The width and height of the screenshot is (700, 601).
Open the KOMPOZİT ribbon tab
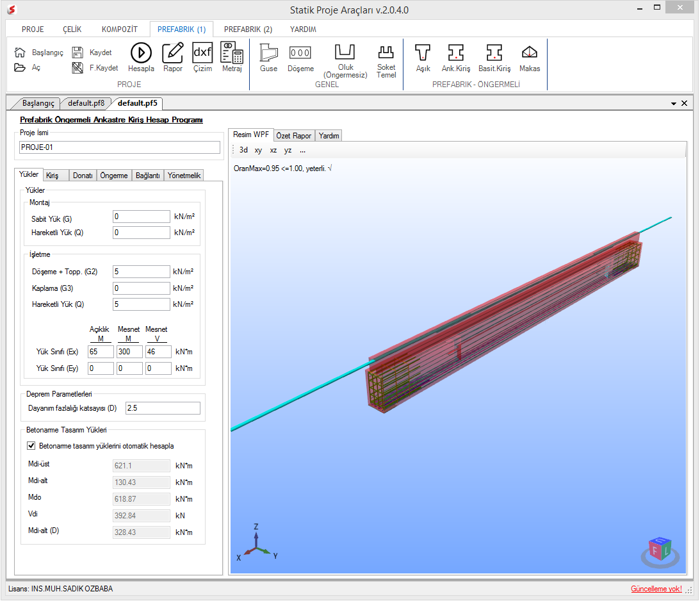click(x=120, y=29)
